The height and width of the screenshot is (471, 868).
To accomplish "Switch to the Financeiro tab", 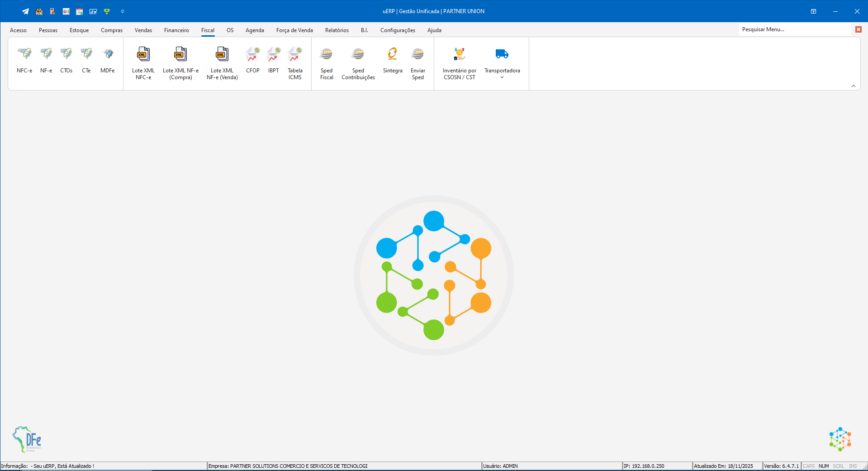I will point(176,30).
